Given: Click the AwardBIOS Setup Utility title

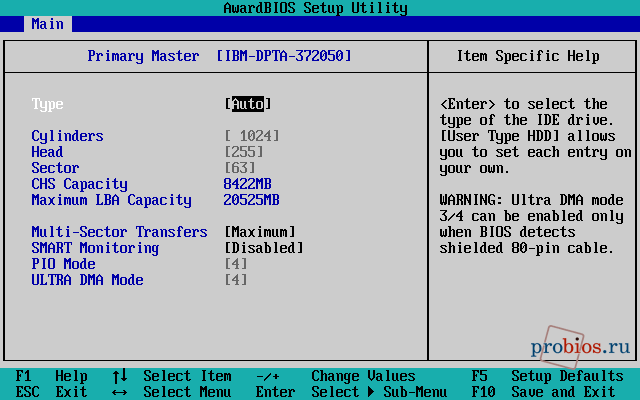Looking at the screenshot, I should pyautogui.click(x=316, y=8).
